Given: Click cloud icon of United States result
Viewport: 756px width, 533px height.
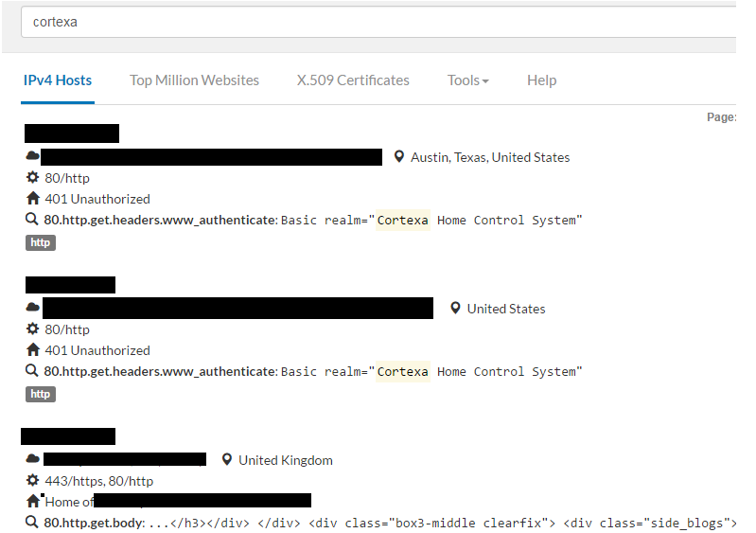Looking at the screenshot, I should pos(32,308).
